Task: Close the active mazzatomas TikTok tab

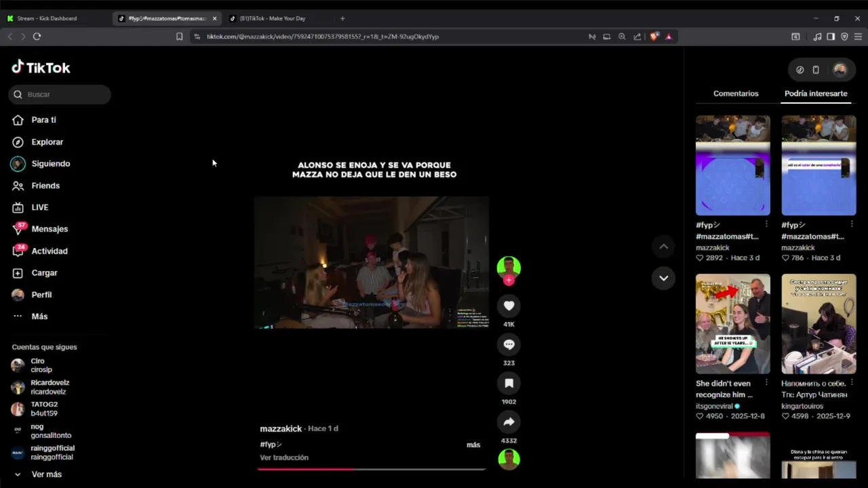Action: [215, 18]
